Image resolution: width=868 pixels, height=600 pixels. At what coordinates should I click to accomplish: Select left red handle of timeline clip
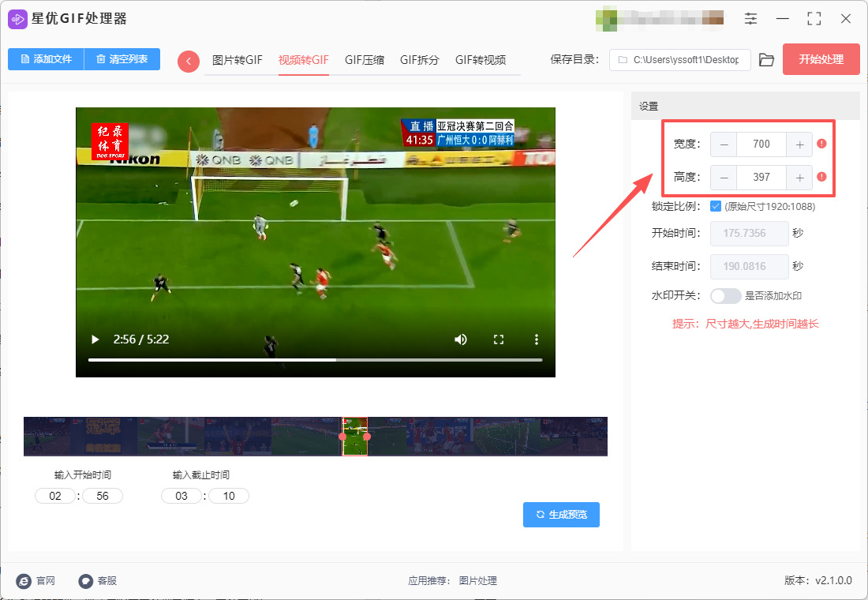[342, 437]
